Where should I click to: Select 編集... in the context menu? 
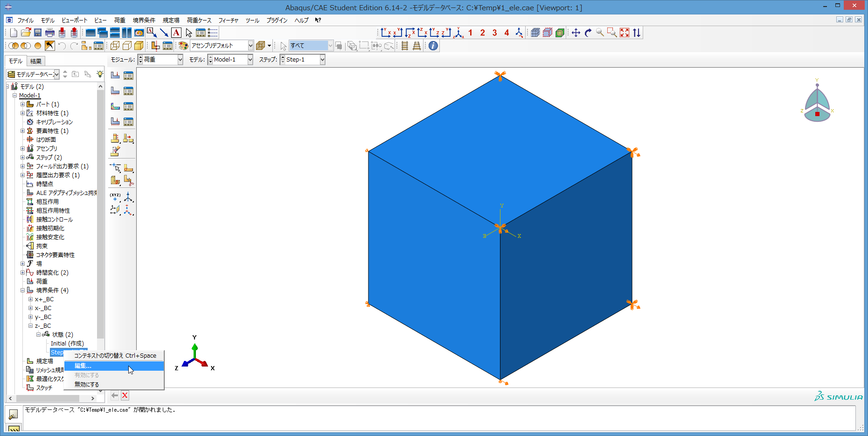pos(114,366)
